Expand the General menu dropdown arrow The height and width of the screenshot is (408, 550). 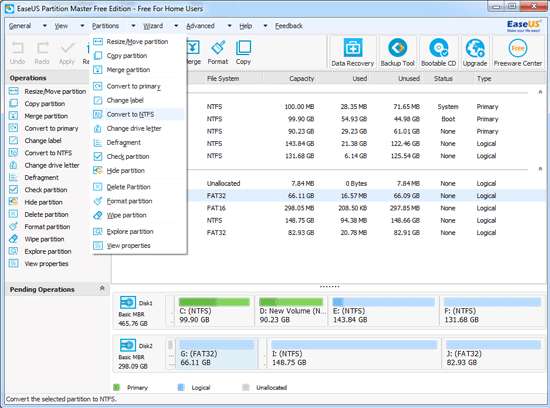click(45, 26)
